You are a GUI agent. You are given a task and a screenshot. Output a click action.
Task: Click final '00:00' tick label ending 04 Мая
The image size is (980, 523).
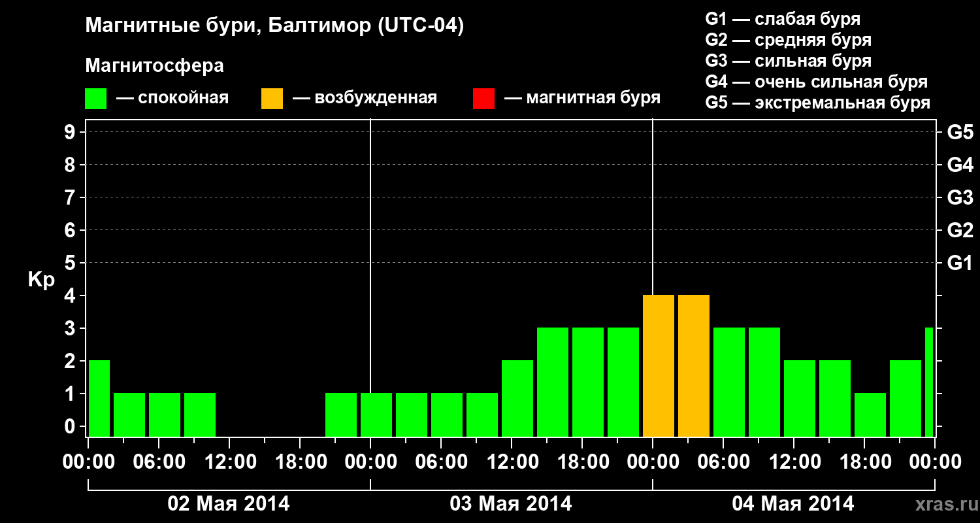pyautogui.click(x=935, y=462)
